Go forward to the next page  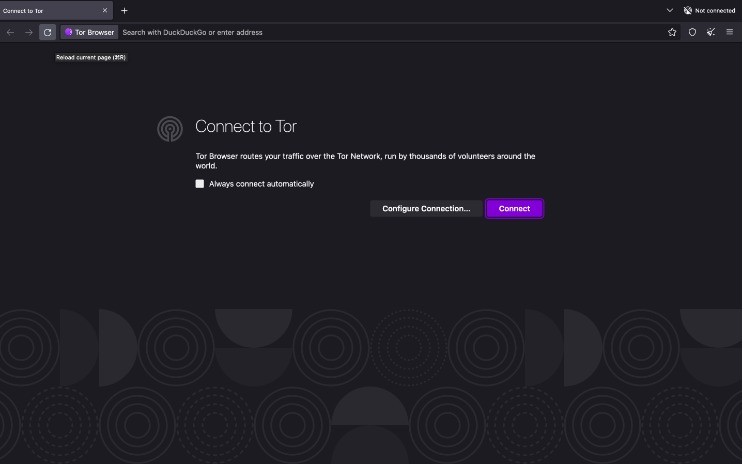click(29, 32)
